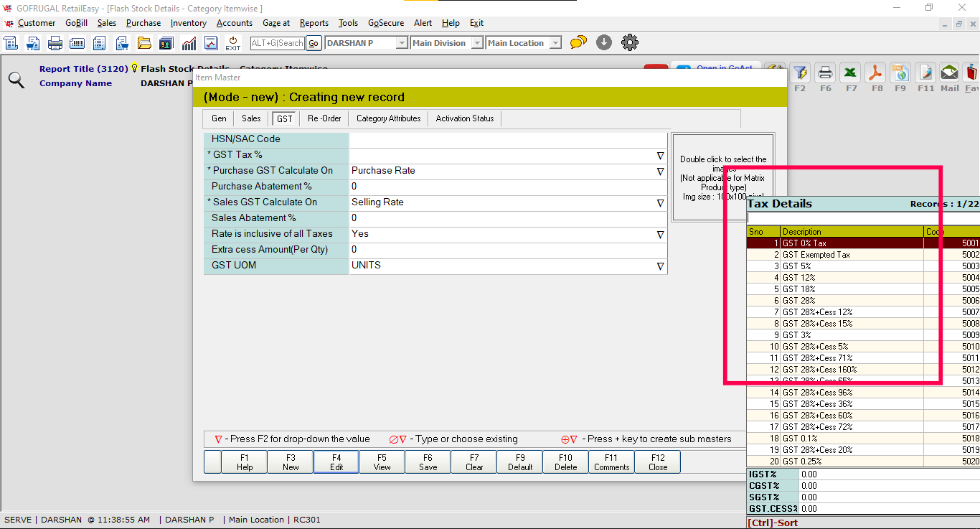Click the HTML export icon (F9)
The height and width of the screenshot is (529, 980).
[x=900, y=72]
